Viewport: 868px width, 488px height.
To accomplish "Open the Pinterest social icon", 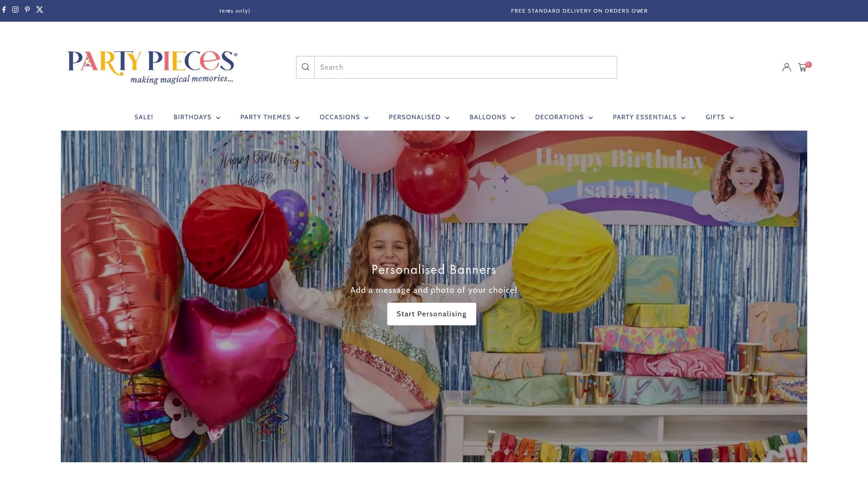I will tap(27, 9).
